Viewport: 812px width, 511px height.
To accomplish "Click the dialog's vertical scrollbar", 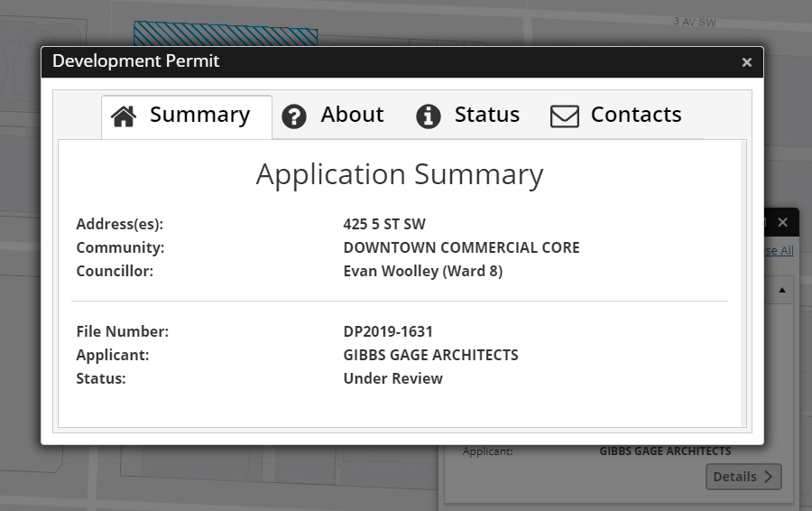I will tap(743, 282).
